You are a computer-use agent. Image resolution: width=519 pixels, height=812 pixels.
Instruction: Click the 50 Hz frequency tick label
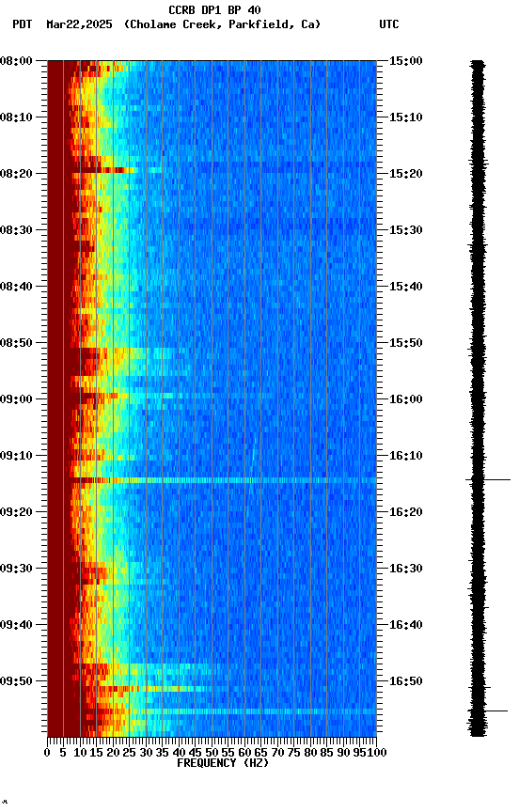(212, 753)
